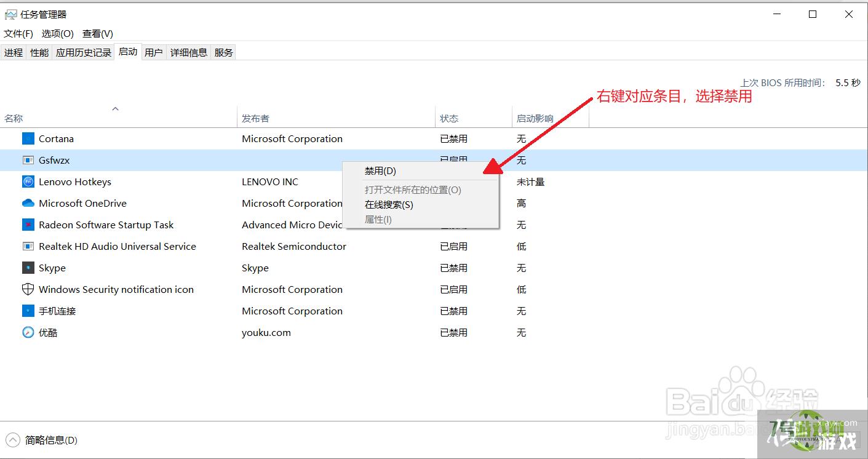868x459 pixels.
Task: Click the 上次 BIOS 所用时间 label
Action: [782, 82]
